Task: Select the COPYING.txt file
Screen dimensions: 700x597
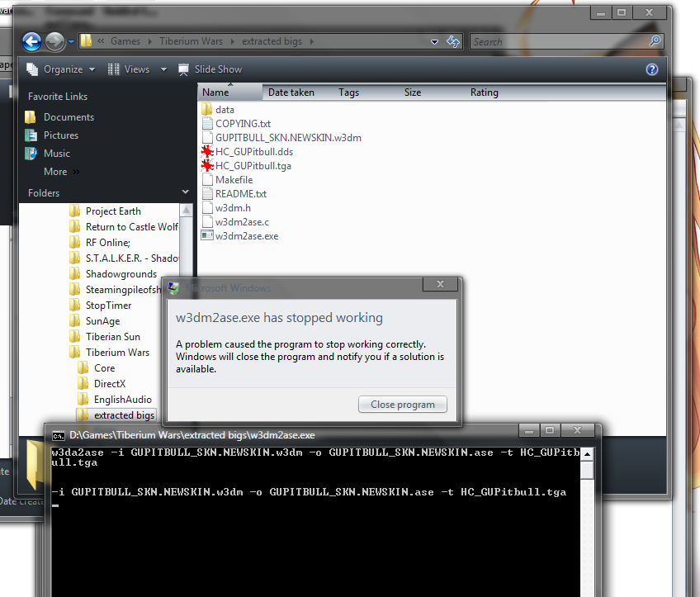Action: [236, 124]
